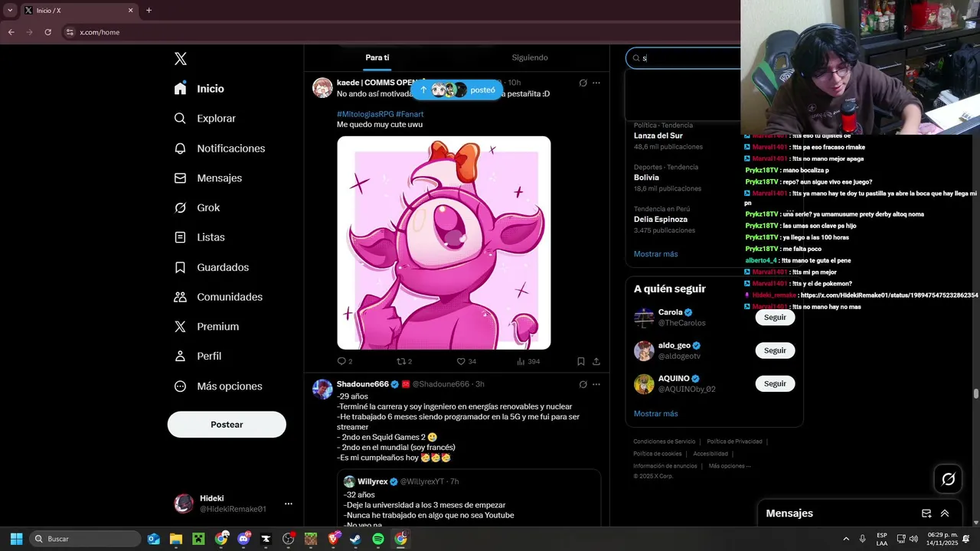The width and height of the screenshot is (980, 551).
Task: Expand the Mensajes drawer
Action: click(x=945, y=514)
